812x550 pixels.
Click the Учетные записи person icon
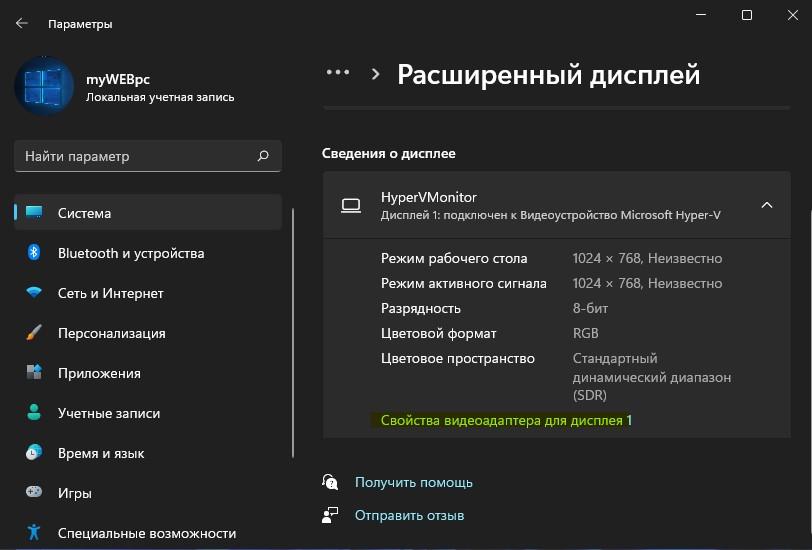click(x=34, y=412)
